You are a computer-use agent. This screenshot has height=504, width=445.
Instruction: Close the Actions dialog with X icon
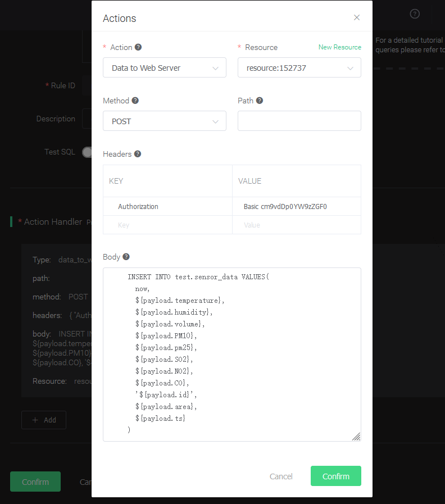click(357, 17)
